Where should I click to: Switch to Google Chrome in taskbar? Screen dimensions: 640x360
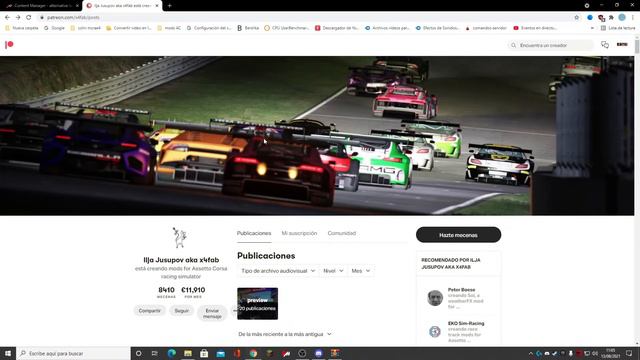253,353
